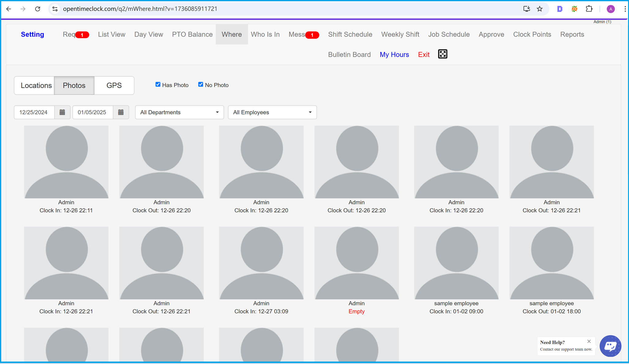This screenshot has width=629, height=364.
Task: Open the Reports navigation menu item
Action: [x=572, y=35]
